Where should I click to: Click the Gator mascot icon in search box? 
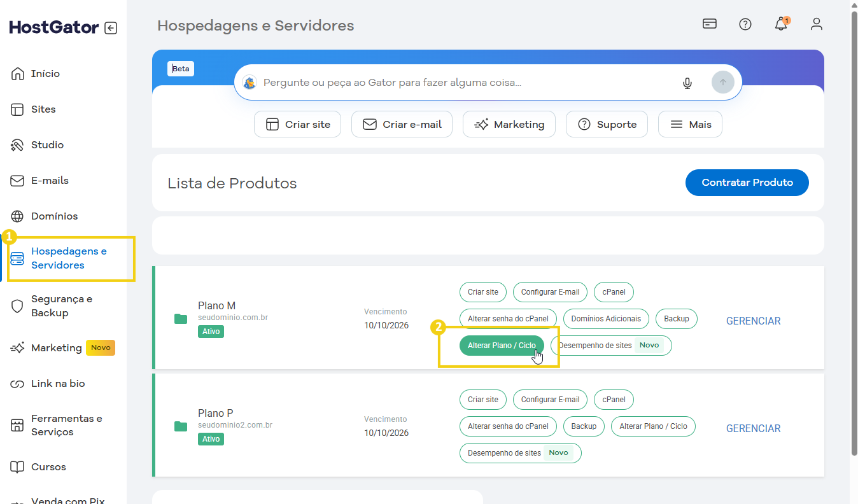click(250, 83)
